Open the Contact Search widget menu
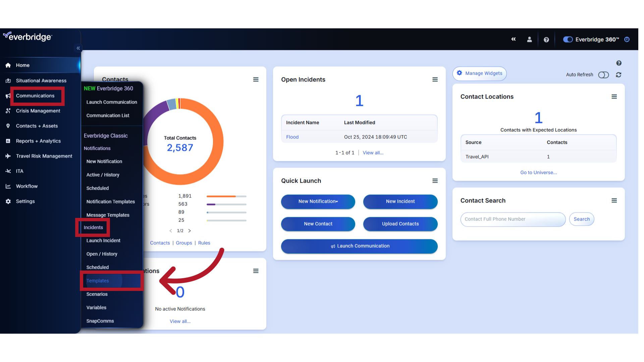 [x=614, y=200]
